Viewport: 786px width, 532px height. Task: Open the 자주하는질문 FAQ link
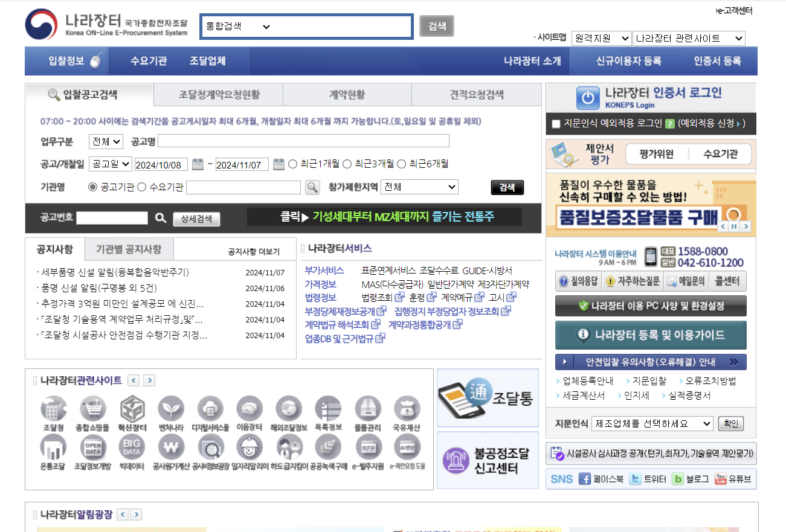pos(633,281)
